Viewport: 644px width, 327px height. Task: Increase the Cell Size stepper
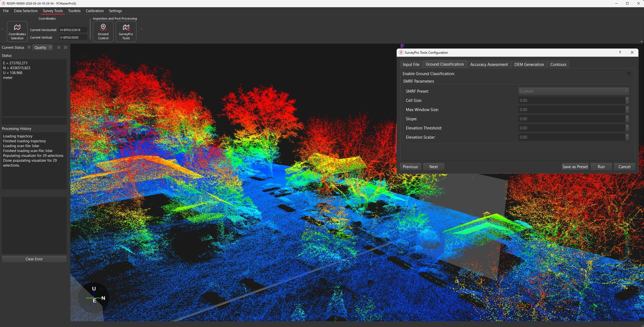(x=627, y=99)
